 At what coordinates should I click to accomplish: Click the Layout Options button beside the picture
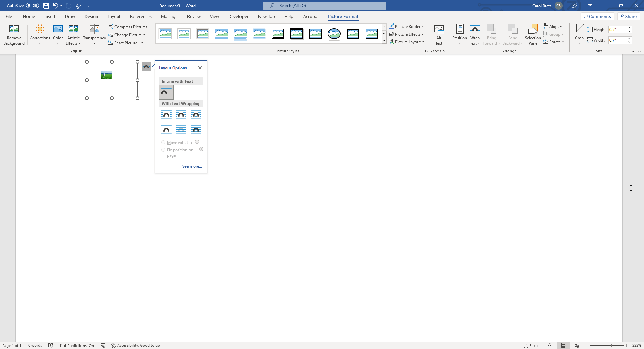(146, 67)
